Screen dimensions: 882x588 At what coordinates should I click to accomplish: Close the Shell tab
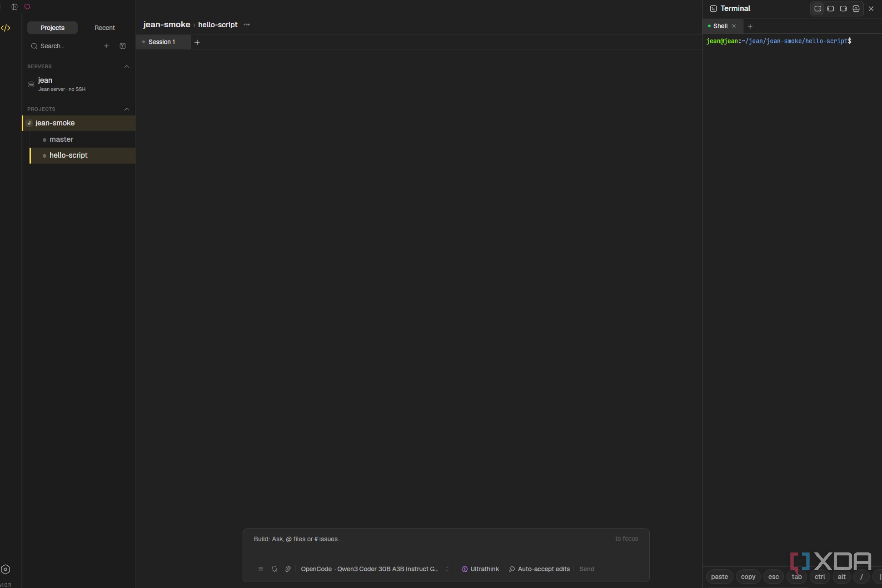click(x=734, y=26)
